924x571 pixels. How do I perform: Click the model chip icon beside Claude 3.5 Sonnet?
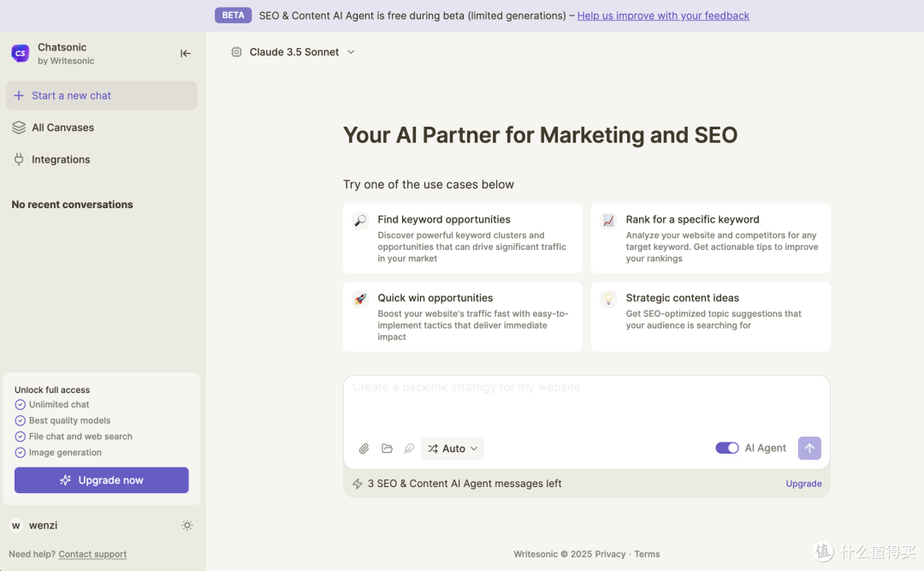(236, 52)
